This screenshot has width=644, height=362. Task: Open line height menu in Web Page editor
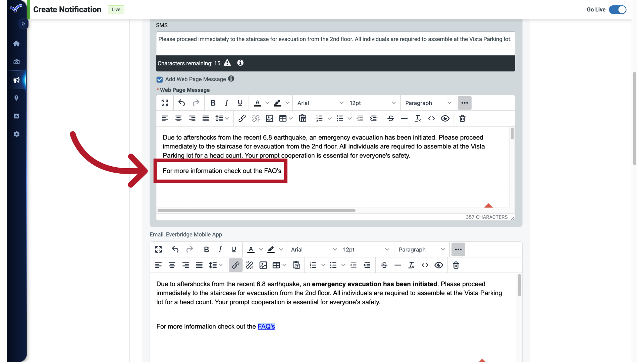click(x=222, y=118)
